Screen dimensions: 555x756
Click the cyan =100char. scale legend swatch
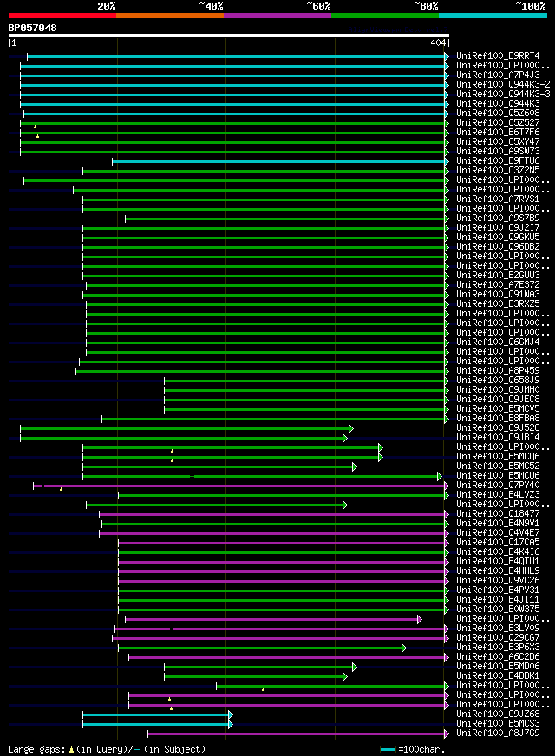click(388, 750)
